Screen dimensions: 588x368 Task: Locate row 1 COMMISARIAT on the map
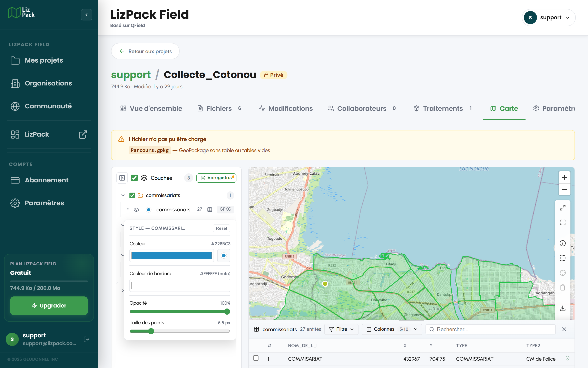tap(567, 358)
